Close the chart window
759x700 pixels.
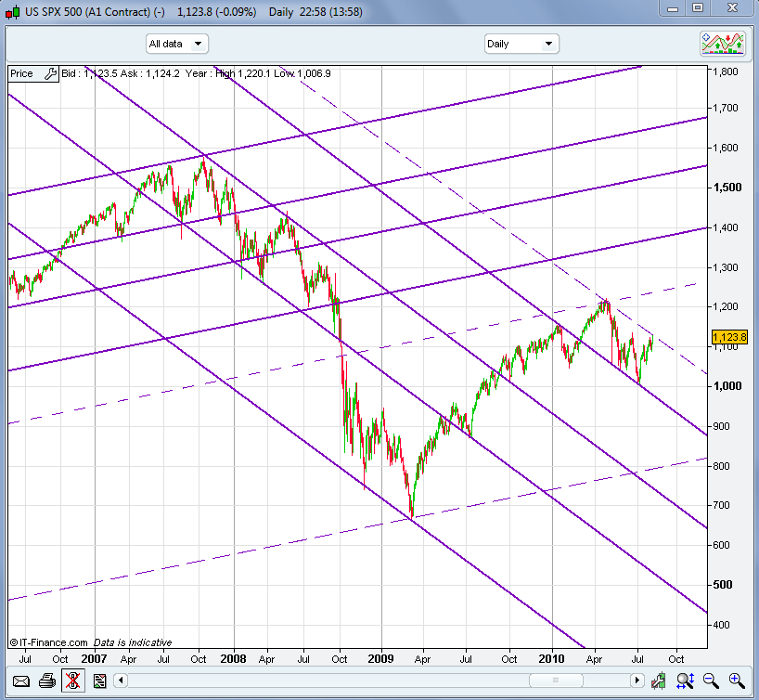[x=732, y=8]
